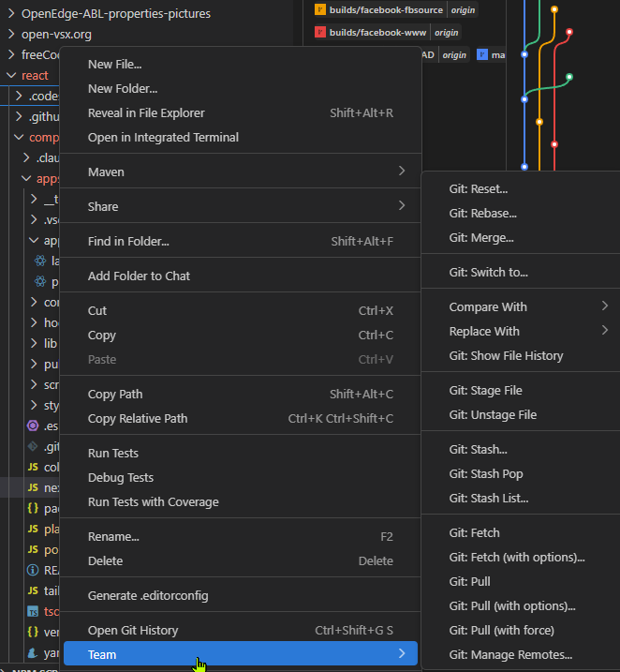Choose Copy Relative Path

pyautogui.click(x=240, y=419)
